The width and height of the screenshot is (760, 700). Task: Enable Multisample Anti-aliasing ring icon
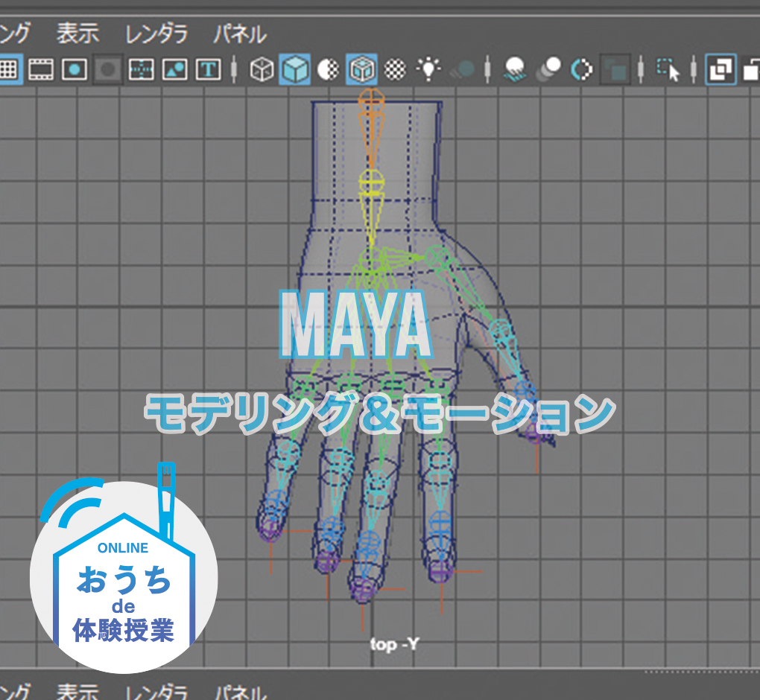tap(582, 69)
